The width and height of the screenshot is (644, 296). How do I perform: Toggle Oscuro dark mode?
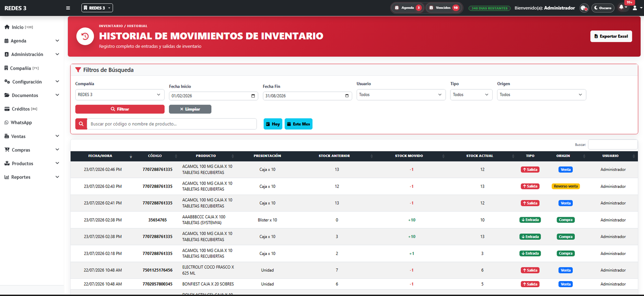pyautogui.click(x=603, y=8)
